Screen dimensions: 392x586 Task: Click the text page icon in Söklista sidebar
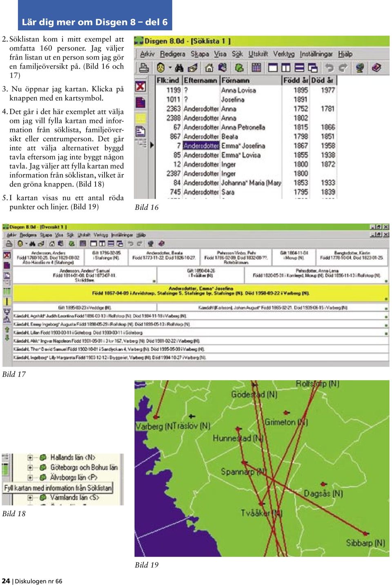140,131
